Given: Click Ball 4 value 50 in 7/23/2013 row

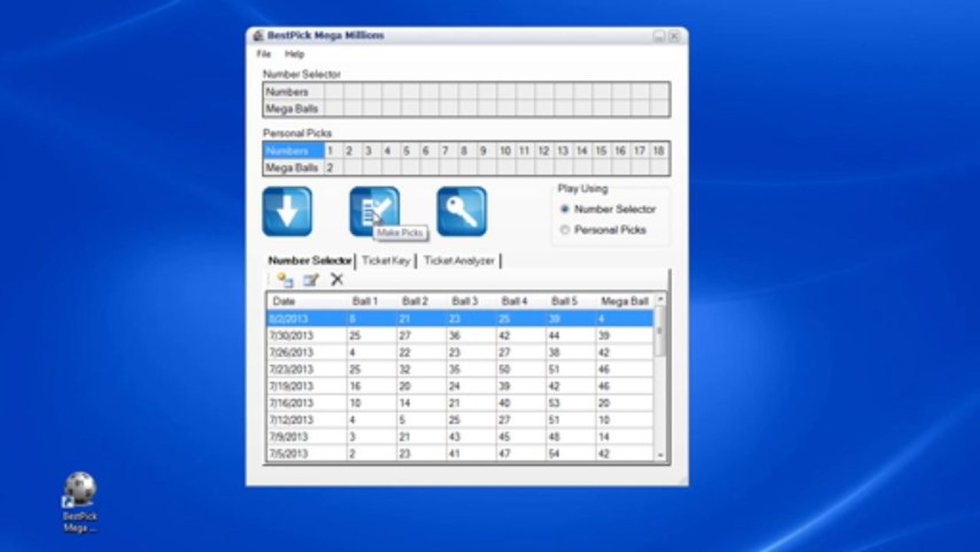Looking at the screenshot, I should pyautogui.click(x=521, y=369).
